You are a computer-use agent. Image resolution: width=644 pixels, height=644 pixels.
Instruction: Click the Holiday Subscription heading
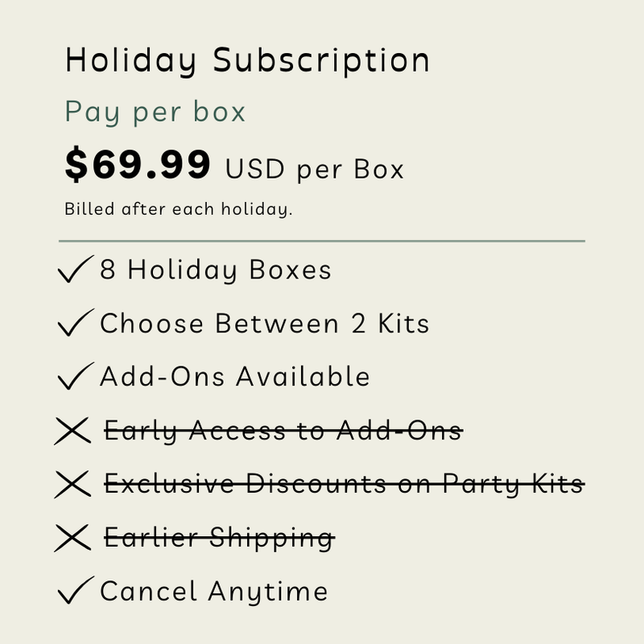tap(247, 61)
